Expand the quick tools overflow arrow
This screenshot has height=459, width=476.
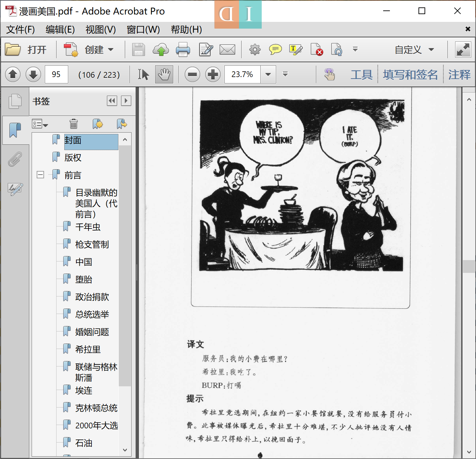[355, 49]
